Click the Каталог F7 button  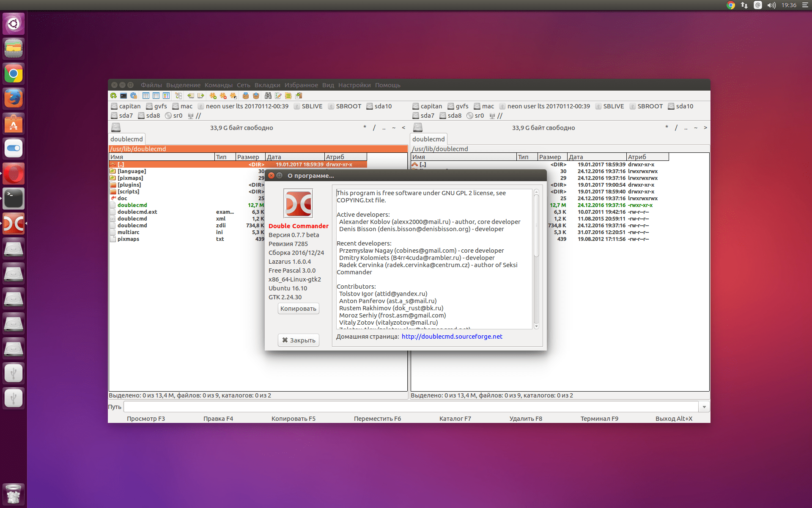click(455, 419)
